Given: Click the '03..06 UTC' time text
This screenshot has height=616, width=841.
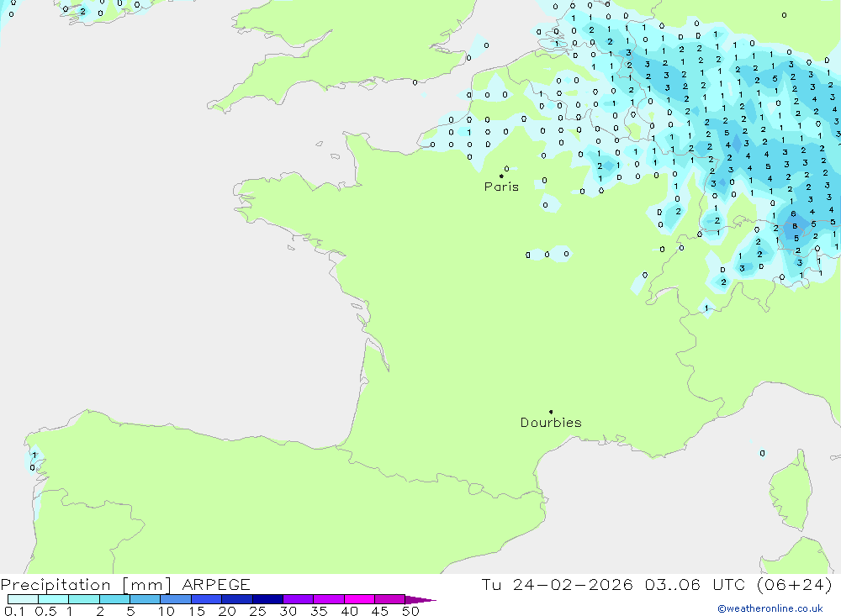Looking at the screenshot, I should click(695, 585).
